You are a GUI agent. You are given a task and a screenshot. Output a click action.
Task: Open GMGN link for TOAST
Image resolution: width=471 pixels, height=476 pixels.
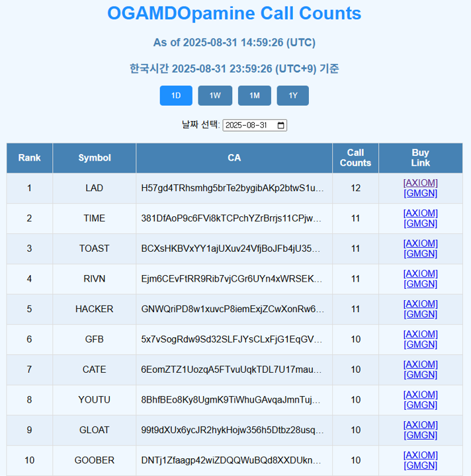pos(420,254)
